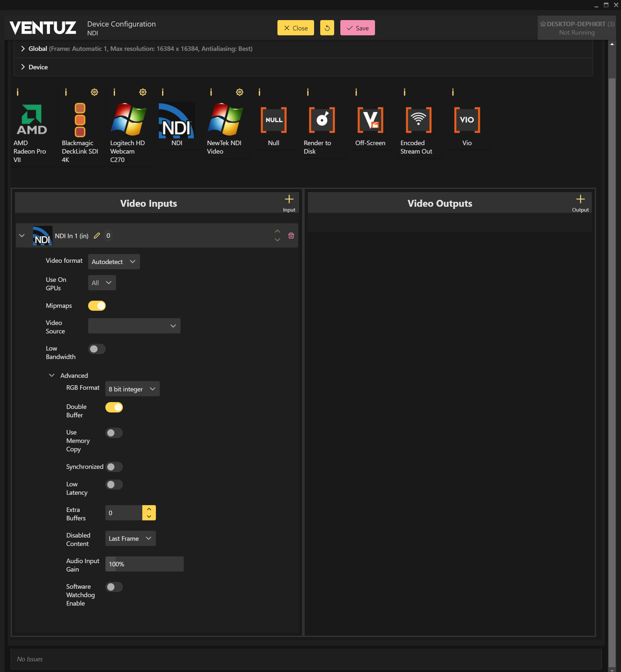Image resolution: width=621 pixels, height=672 pixels.
Task: Adjust the Audio Input Gain slider
Action: (144, 564)
